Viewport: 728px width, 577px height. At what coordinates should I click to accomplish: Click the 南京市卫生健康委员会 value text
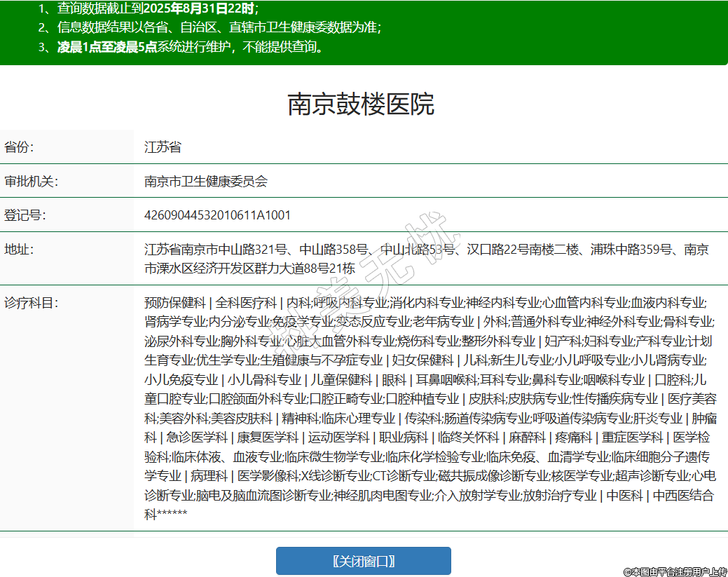[206, 182]
